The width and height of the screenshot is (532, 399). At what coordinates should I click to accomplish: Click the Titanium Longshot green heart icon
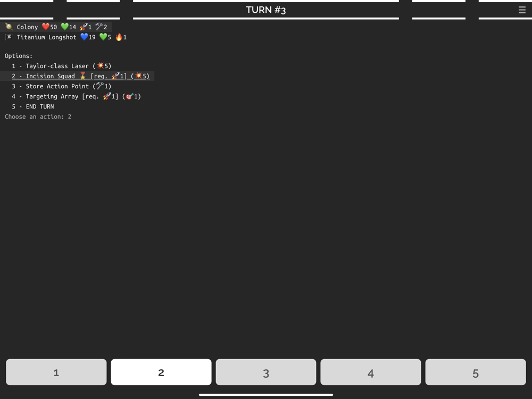tap(103, 37)
